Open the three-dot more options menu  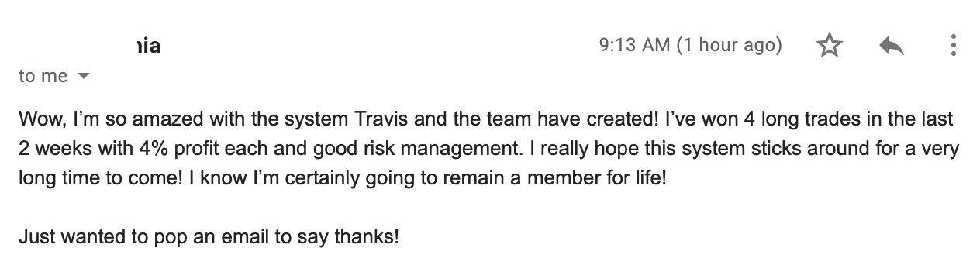pyautogui.click(x=953, y=46)
